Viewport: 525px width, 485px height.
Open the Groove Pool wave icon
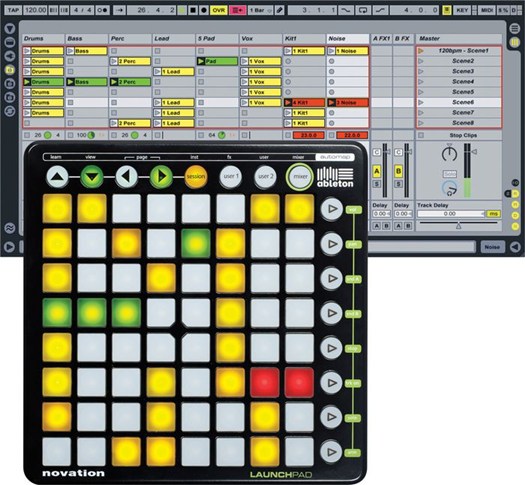pyautogui.click(x=10, y=228)
